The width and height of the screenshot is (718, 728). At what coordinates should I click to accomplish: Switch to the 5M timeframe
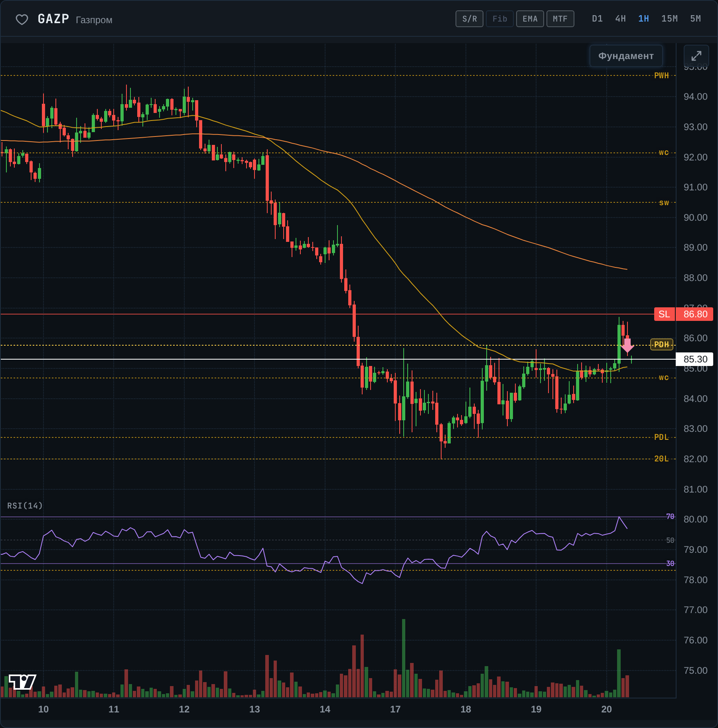pos(695,19)
